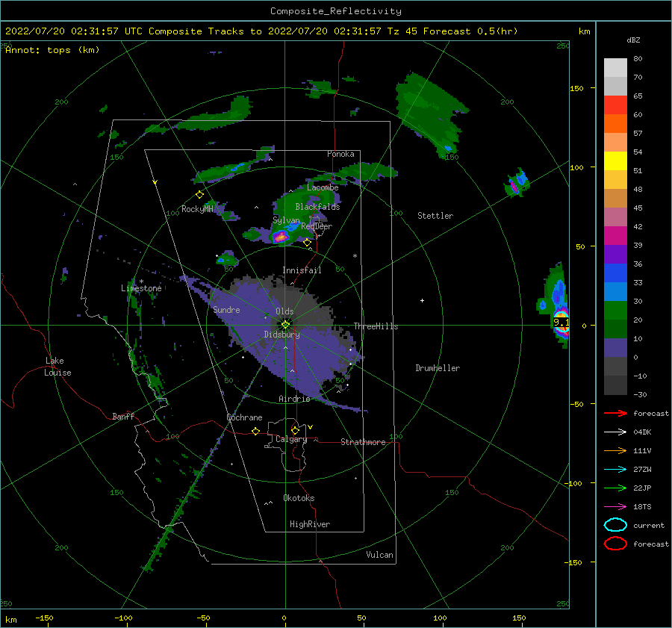This screenshot has width=672, height=628.
Task: Click the cyan current ellipse legend icon
Action: (615, 525)
